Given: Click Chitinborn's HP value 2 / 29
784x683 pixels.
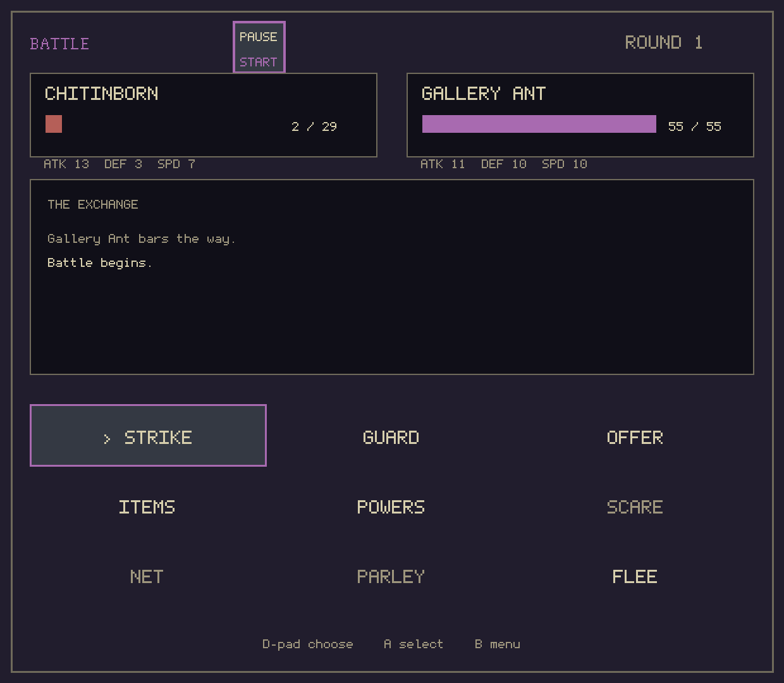Looking at the screenshot, I should pos(314,126).
